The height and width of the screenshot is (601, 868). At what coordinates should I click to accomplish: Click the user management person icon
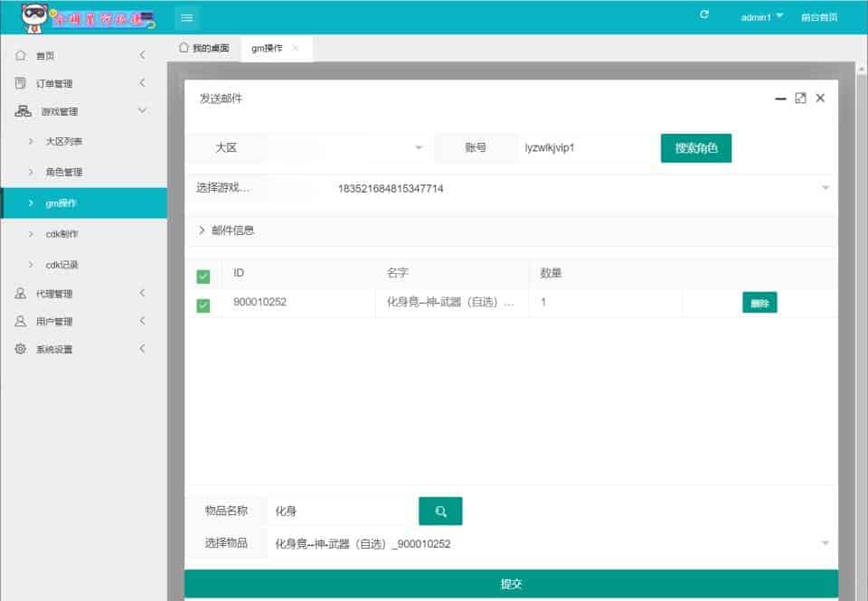coord(21,321)
